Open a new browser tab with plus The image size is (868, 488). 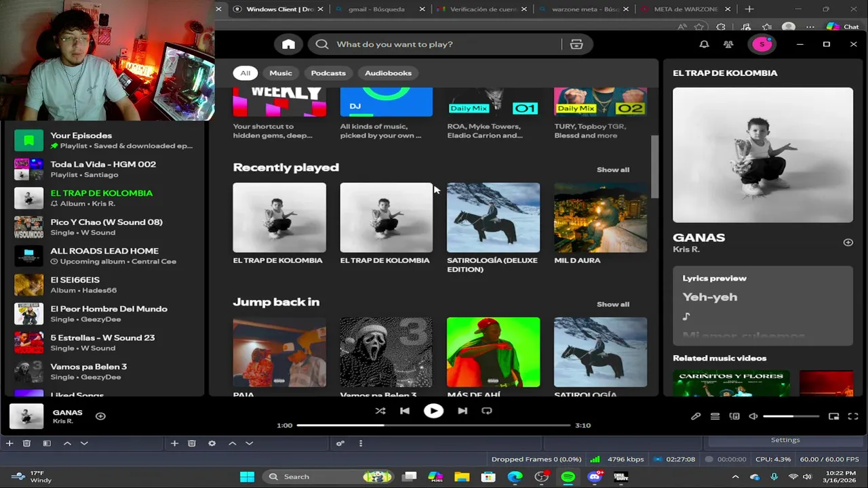coord(749,9)
